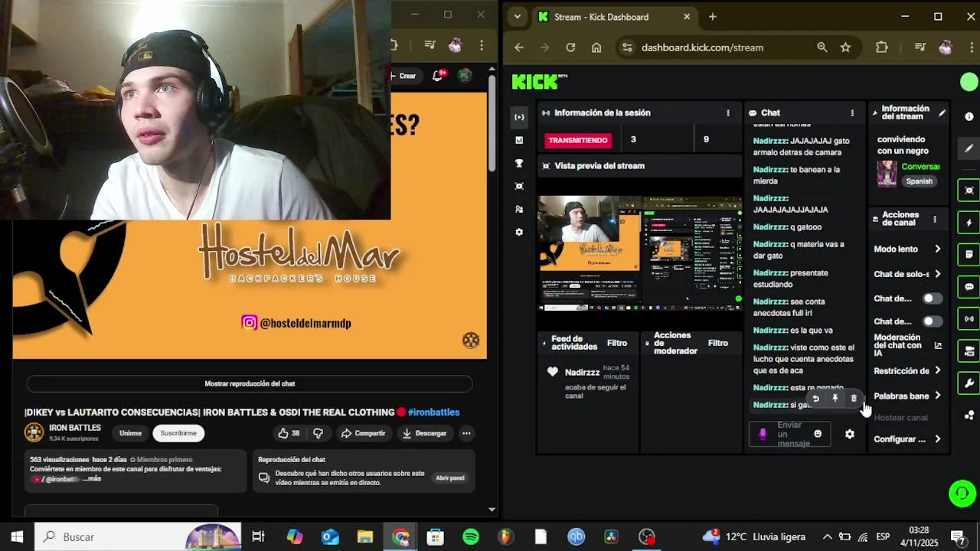Open the community people icon in Kick sidebar
This screenshot has height=551, width=980.
tap(519, 209)
